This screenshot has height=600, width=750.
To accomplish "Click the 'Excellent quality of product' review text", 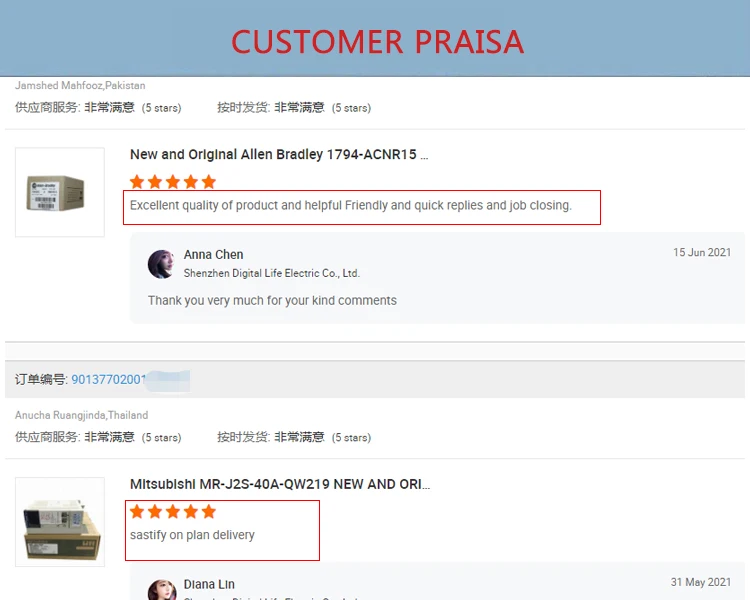I will 351,205.
